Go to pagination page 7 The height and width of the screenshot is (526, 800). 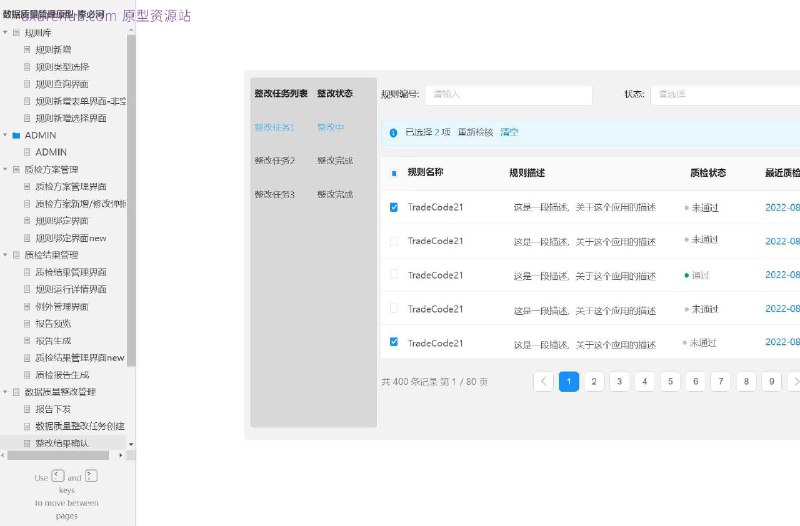(x=721, y=382)
